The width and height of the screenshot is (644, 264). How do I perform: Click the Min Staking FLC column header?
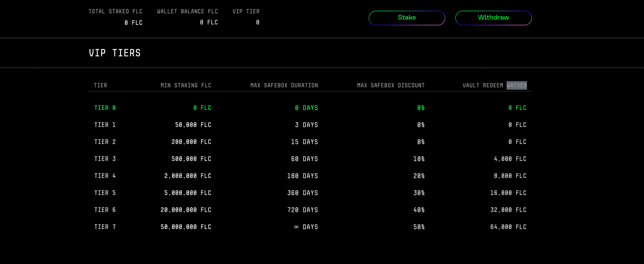186,85
